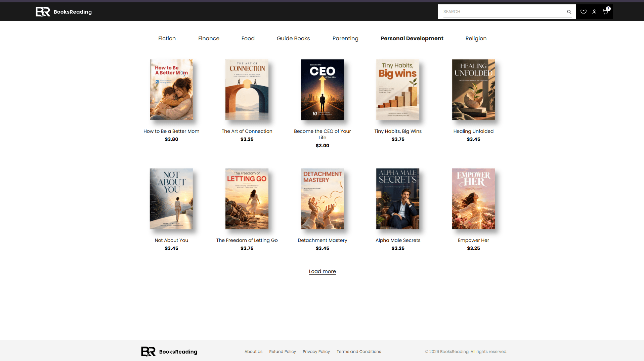The image size is (644, 361).
Task: Switch to the Finance category
Action: tap(209, 38)
